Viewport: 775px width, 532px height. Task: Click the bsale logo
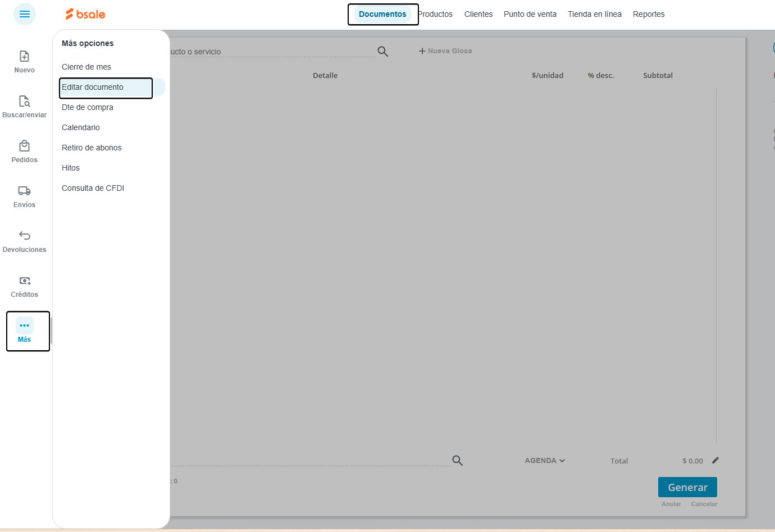[85, 14]
